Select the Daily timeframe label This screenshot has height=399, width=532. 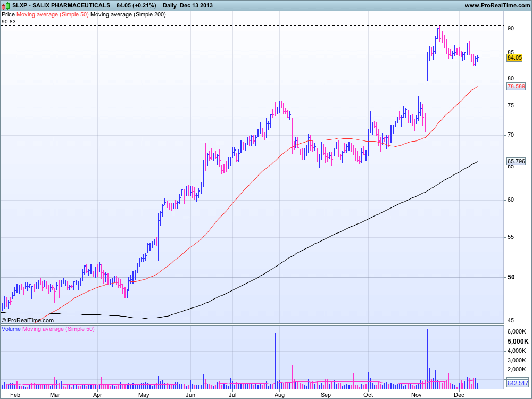169,5
